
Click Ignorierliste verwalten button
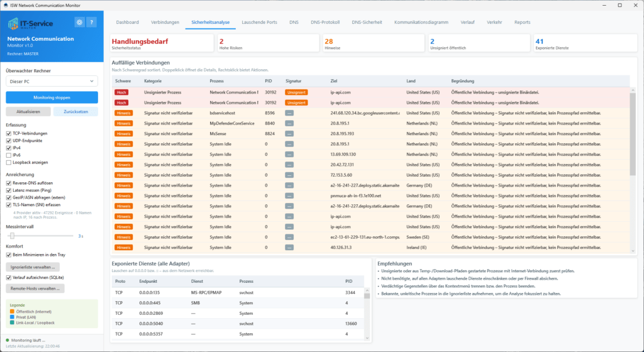pos(33,267)
